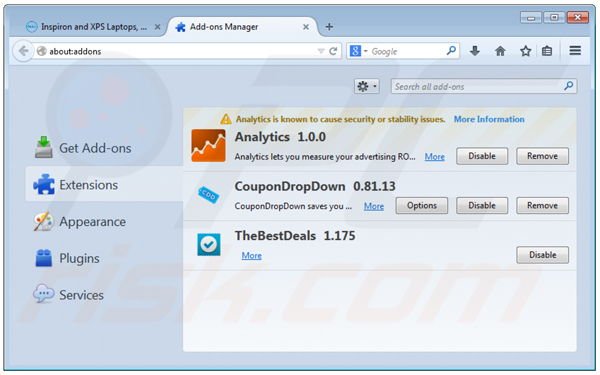Screen dimensions: 600x375
Task: Click More link for Analytics
Action: coord(435,157)
